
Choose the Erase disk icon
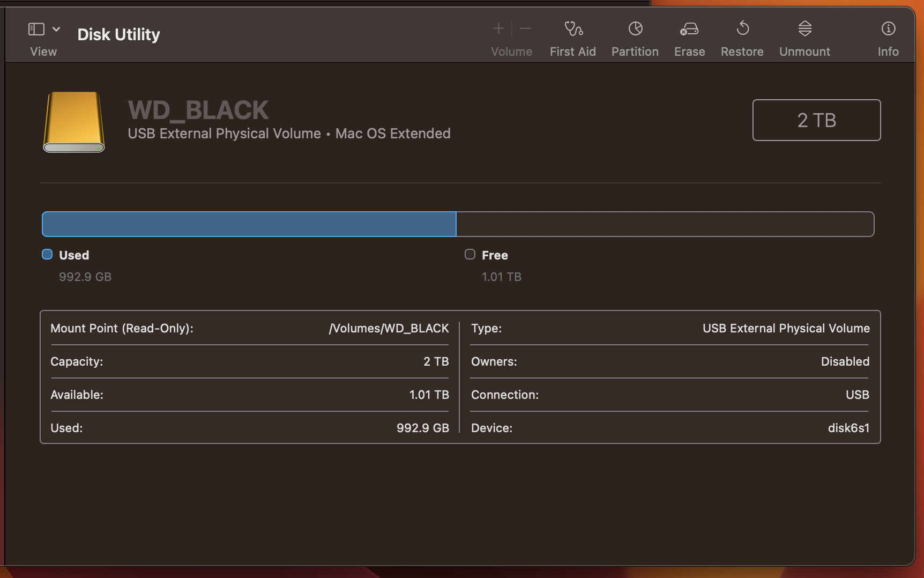click(x=689, y=29)
